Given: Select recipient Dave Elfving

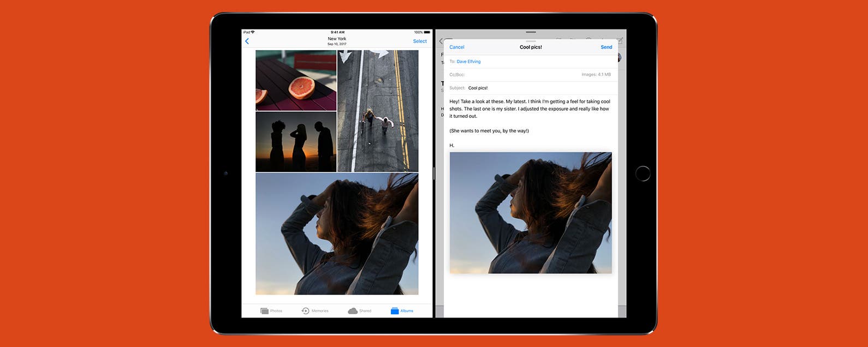Looking at the screenshot, I should [468, 62].
